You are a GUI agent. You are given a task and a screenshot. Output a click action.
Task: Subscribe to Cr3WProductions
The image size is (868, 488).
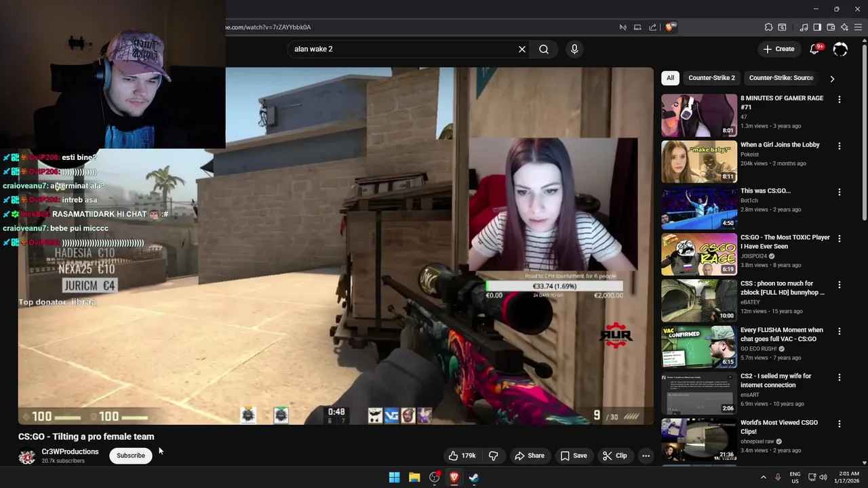131,455
